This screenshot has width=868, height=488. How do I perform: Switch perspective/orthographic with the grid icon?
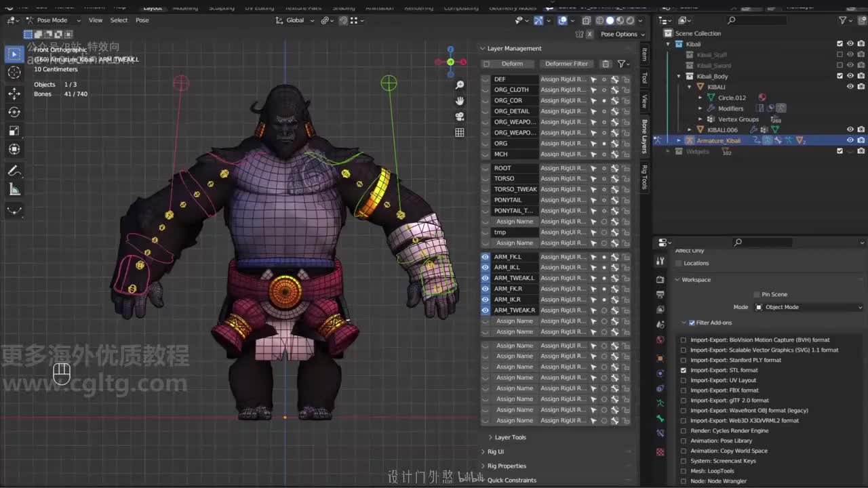(460, 132)
